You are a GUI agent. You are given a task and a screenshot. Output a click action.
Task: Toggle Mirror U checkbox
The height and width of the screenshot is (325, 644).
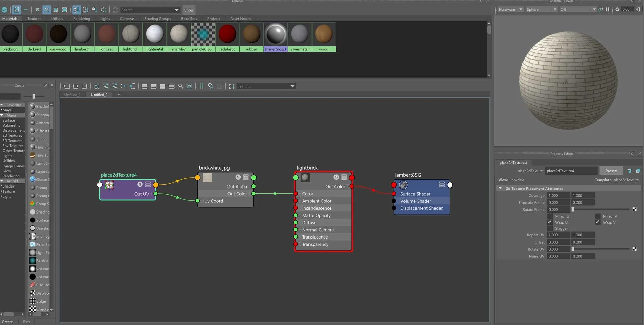pos(550,216)
